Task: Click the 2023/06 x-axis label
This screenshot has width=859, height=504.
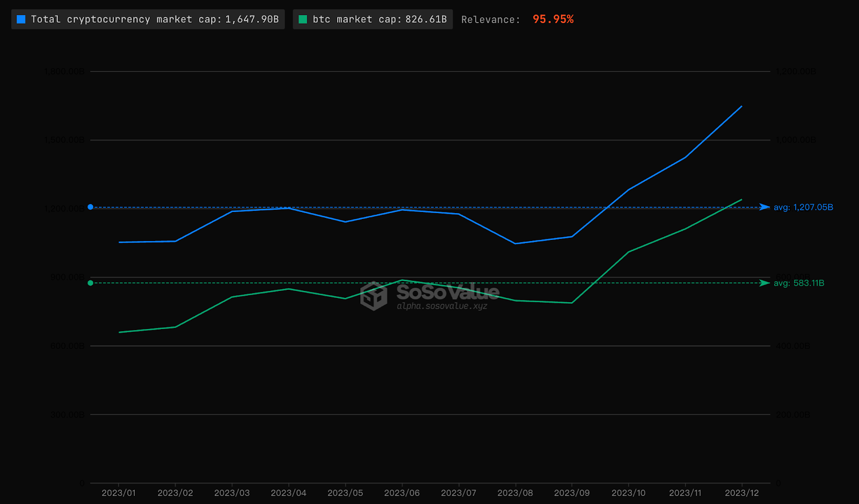Action: 402,493
